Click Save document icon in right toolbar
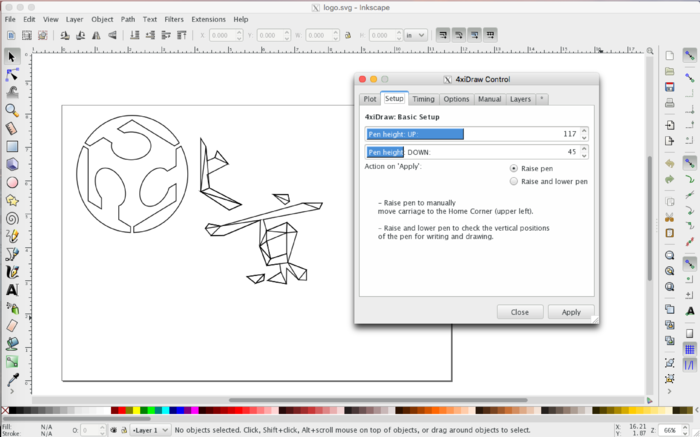 (x=669, y=87)
